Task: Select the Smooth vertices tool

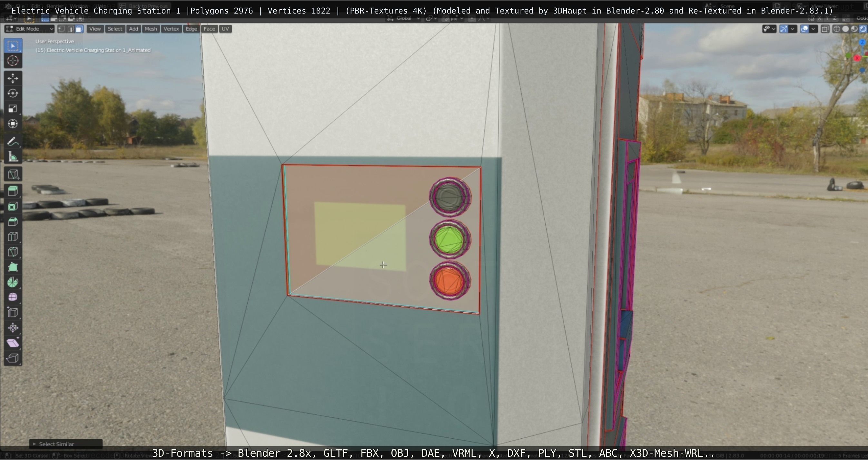Action: [x=13, y=297]
